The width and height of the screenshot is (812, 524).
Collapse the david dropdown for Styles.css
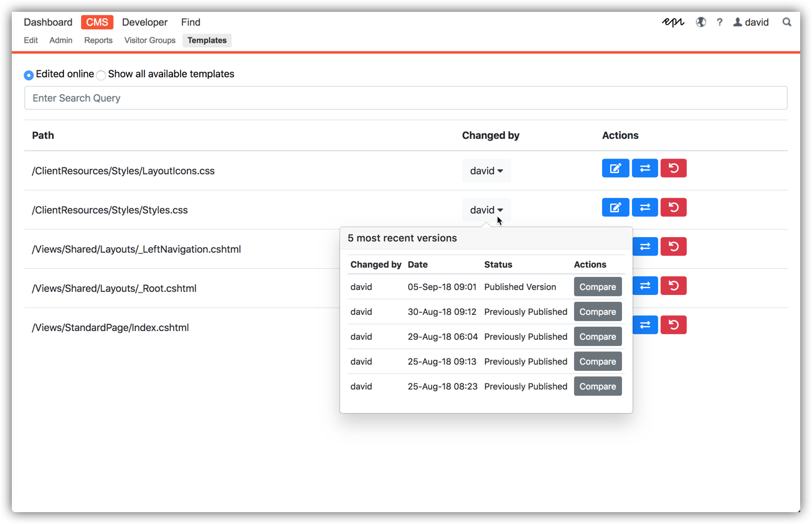(x=486, y=210)
